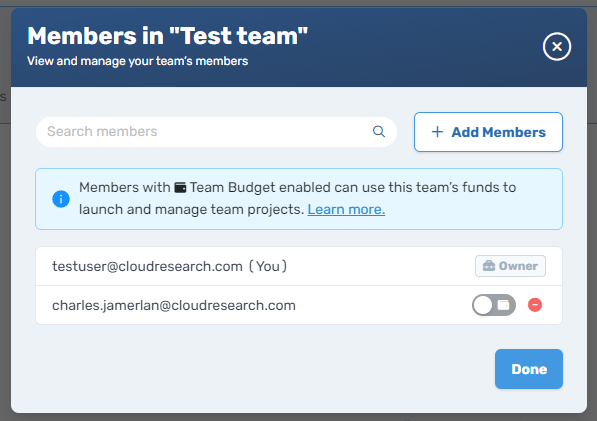Close the Members dialog with X icon
The image size is (597, 421).
(x=557, y=46)
